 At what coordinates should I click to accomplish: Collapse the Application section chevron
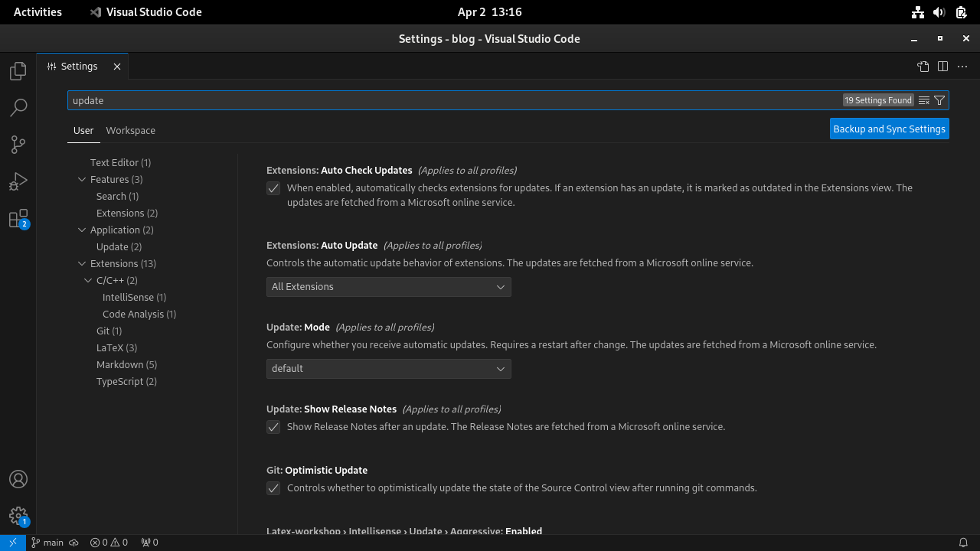pos(82,230)
